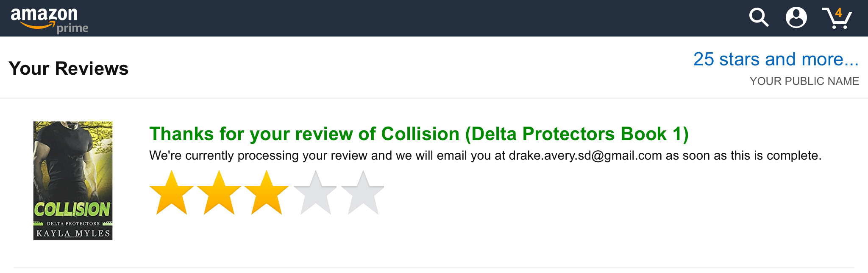
Task: Click the YOUR PUBLIC NAME label
Action: (804, 81)
